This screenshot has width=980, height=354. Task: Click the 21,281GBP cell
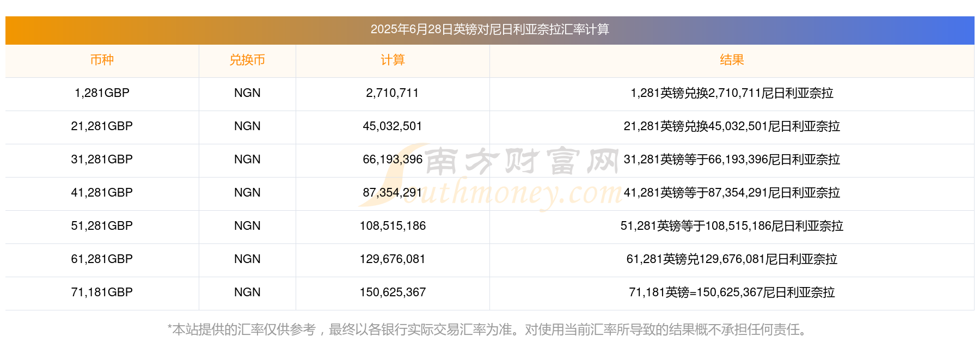coord(102,126)
